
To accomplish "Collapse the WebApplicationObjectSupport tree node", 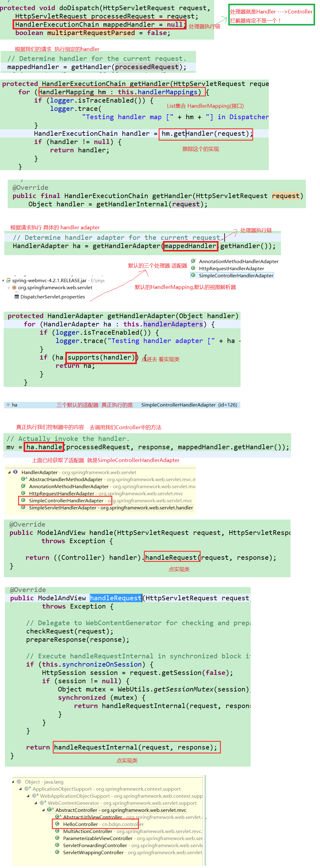I will (28, 796).
